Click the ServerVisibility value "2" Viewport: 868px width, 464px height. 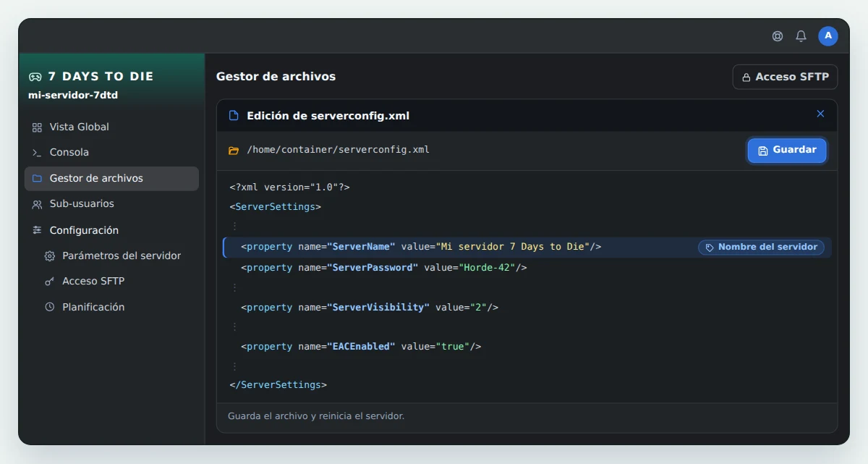[479, 308]
